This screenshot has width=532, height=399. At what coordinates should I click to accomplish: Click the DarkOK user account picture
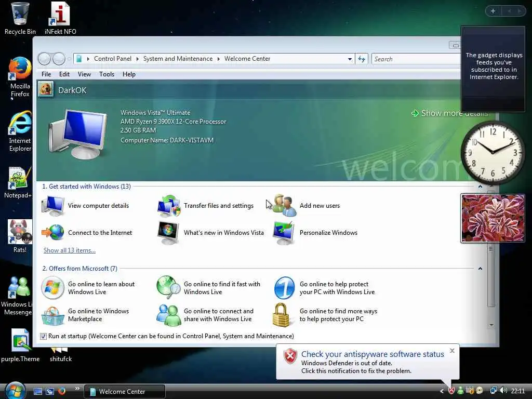click(x=46, y=90)
